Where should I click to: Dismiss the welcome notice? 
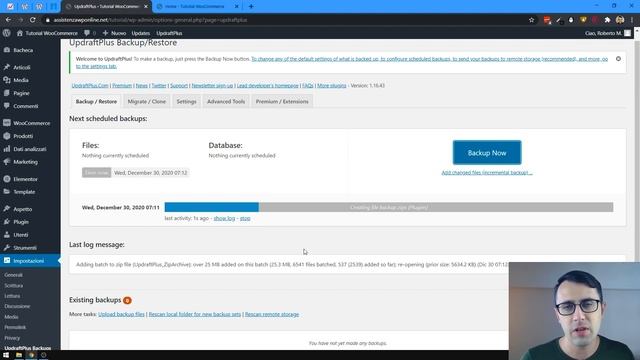pyautogui.click(x=618, y=59)
